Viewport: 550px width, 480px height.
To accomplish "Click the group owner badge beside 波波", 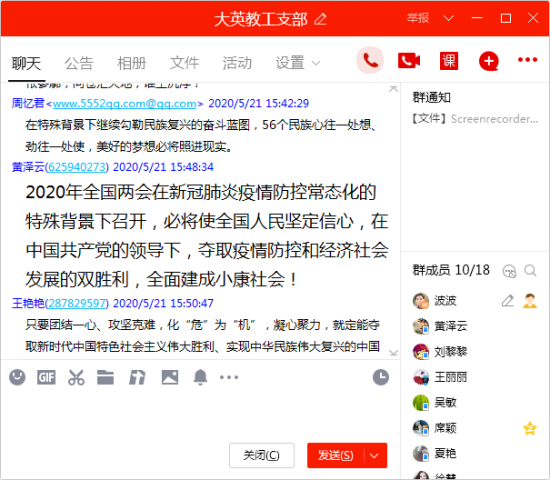I will coord(530,301).
